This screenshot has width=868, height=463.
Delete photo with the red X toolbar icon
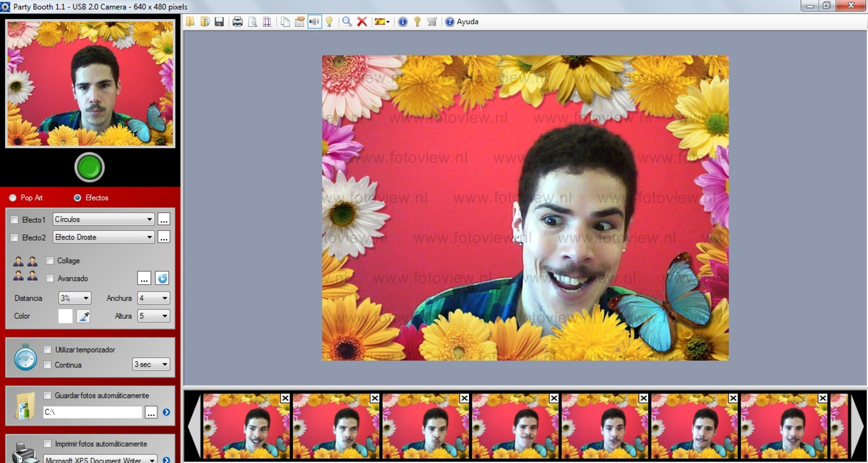362,22
